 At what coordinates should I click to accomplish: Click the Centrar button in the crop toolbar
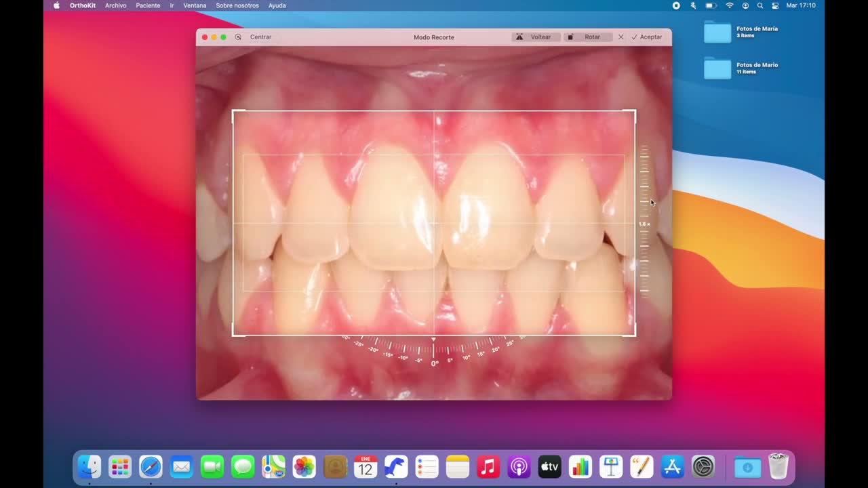pyautogui.click(x=260, y=37)
